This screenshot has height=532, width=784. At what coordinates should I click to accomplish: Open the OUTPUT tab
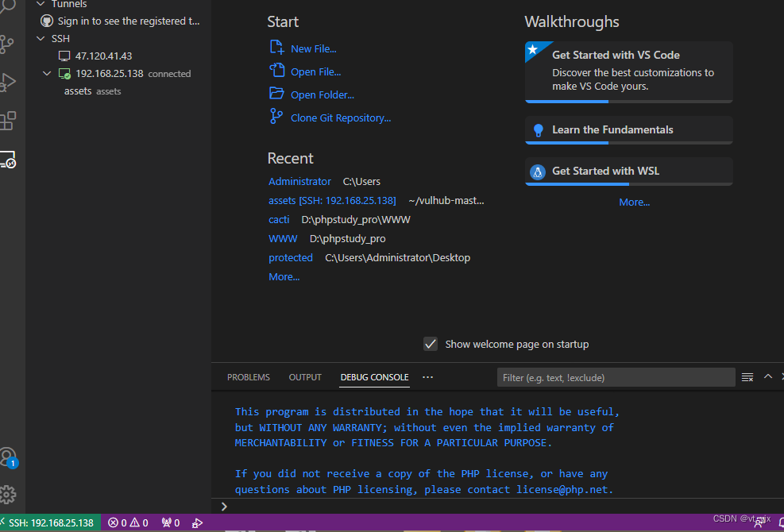(x=305, y=377)
